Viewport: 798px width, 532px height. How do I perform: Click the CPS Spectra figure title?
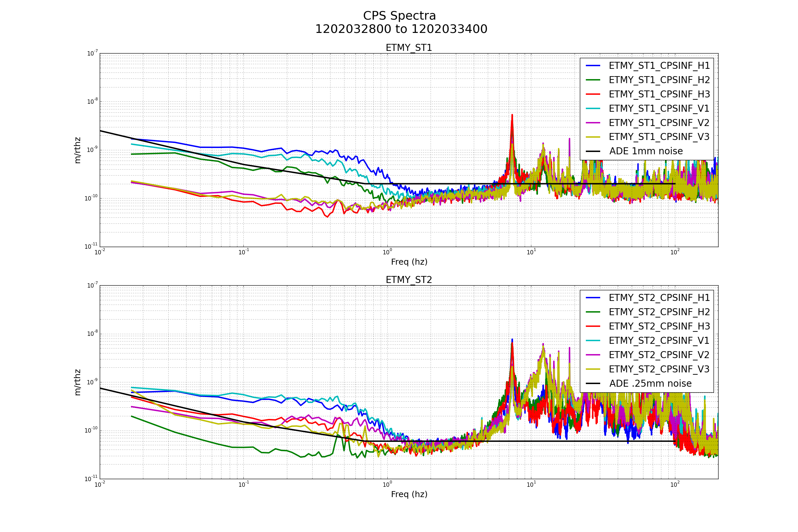tap(399, 16)
